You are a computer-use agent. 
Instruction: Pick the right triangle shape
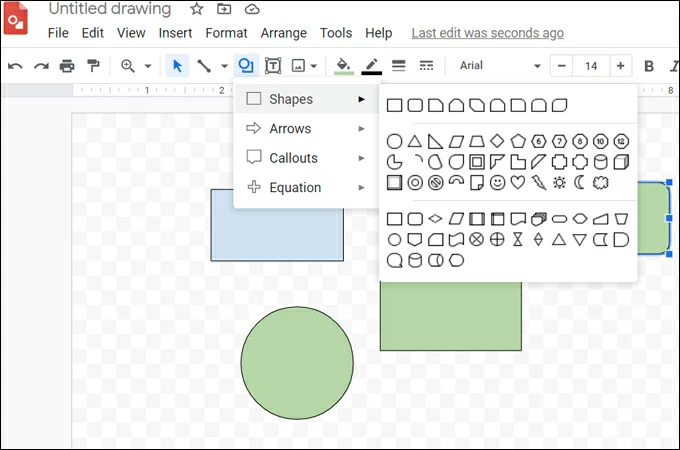point(435,141)
